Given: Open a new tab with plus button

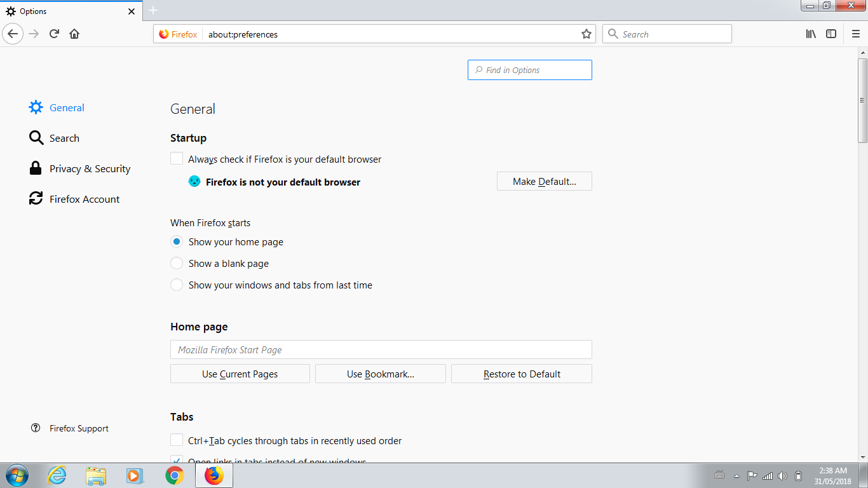Looking at the screenshot, I should click(153, 11).
